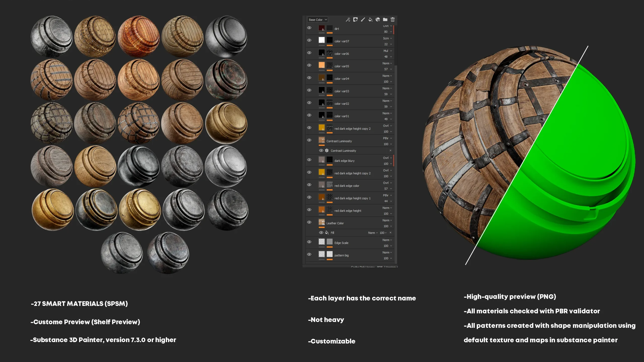This screenshot has height=362, width=644.
Task: Toggle visibility of dirt1 layer
Action: (310, 28)
